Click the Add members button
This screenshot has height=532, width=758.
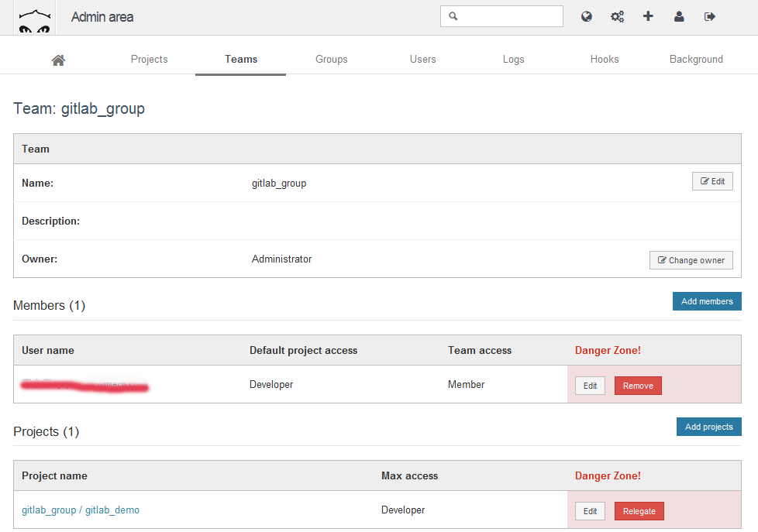coord(707,301)
